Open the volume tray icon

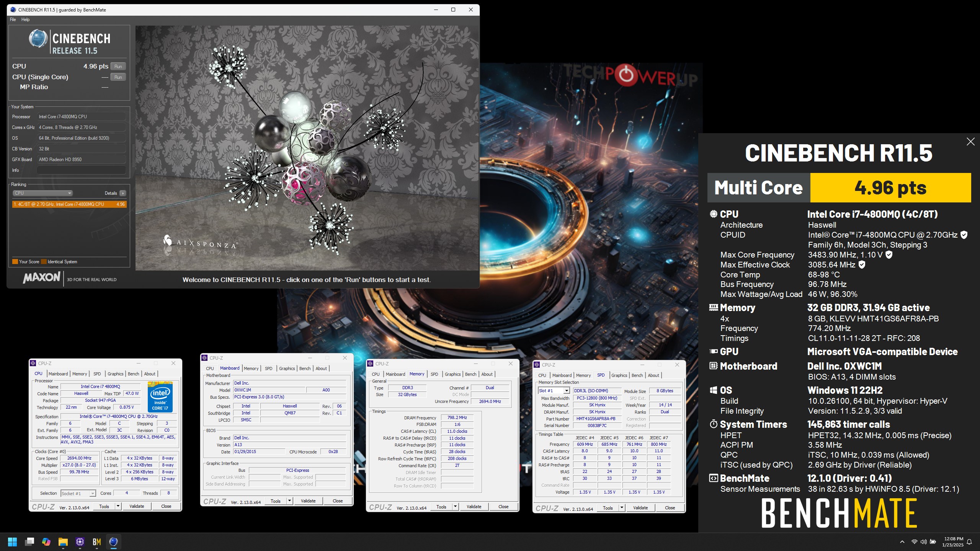(x=923, y=542)
